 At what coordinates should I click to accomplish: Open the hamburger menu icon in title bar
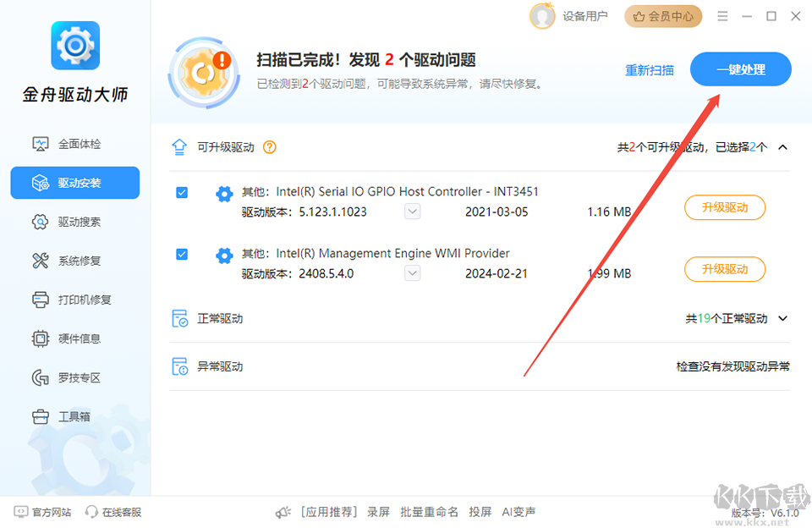pyautogui.click(x=722, y=16)
